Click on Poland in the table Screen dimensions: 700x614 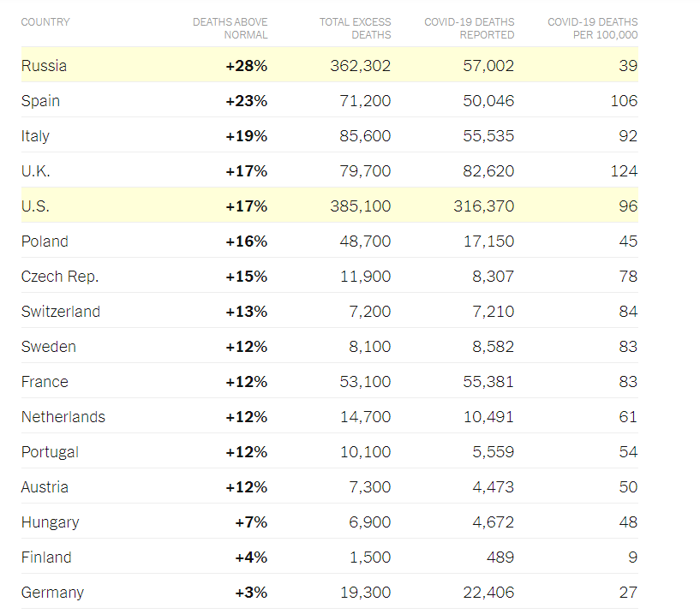[45, 241]
